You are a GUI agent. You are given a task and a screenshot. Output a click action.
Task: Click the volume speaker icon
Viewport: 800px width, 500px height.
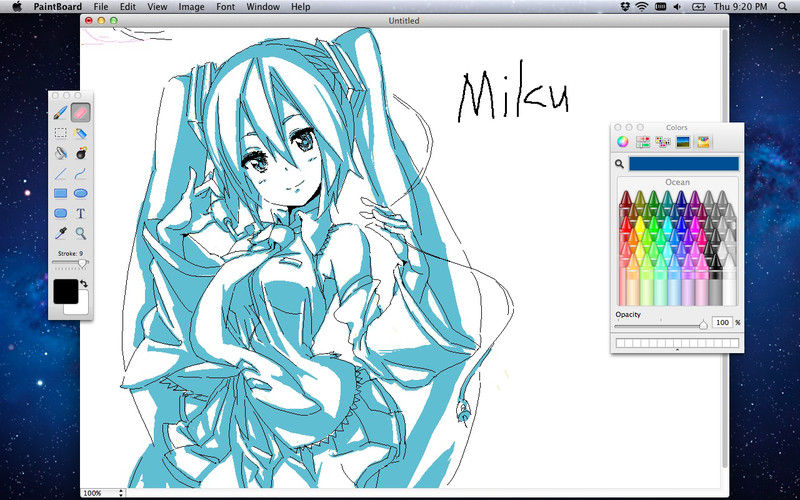[x=677, y=7]
